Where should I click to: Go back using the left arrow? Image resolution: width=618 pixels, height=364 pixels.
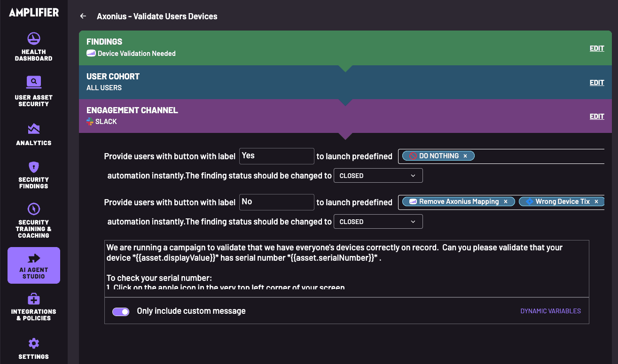83,16
